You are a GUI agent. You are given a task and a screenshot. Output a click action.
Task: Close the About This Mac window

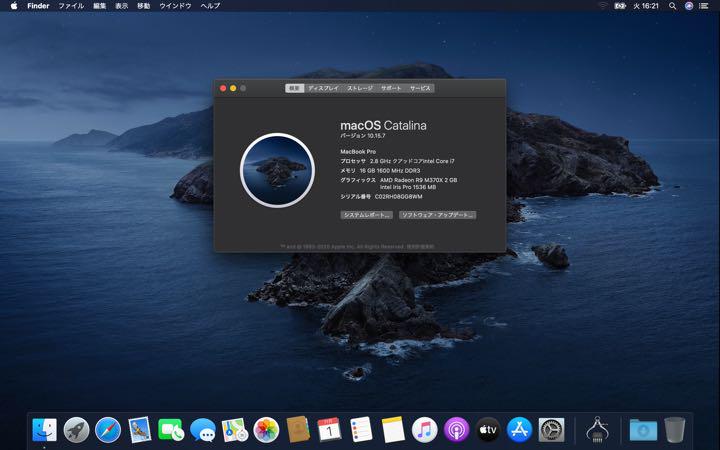[x=223, y=88]
